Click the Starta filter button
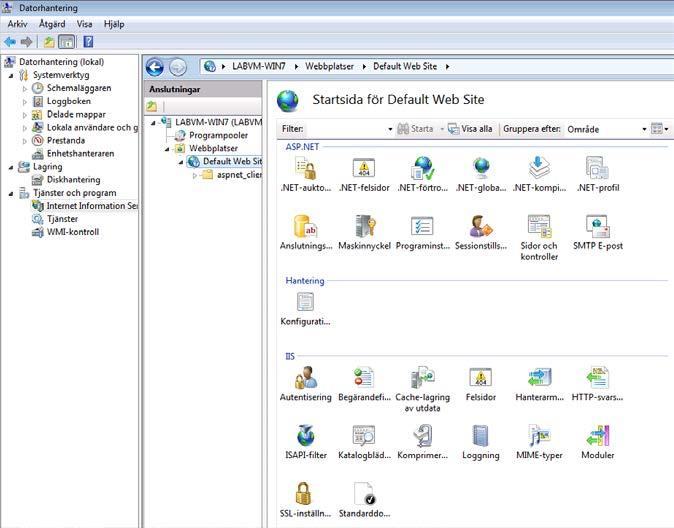 (x=415, y=129)
